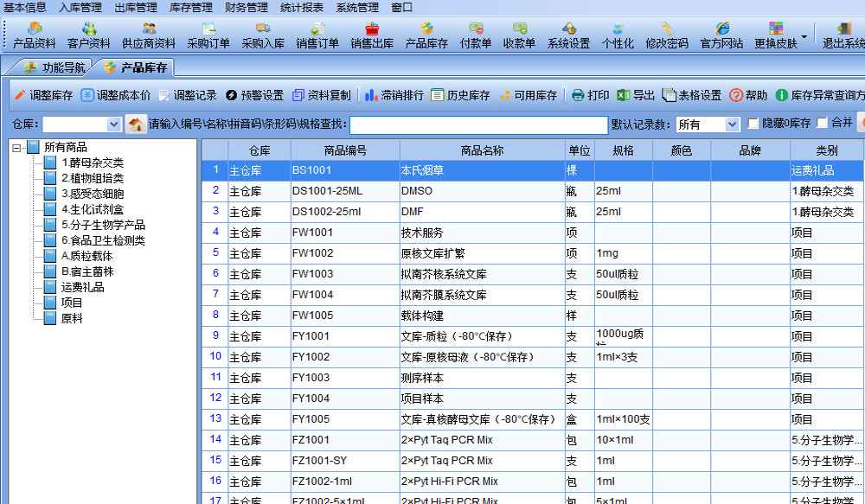This screenshot has width=865, height=504.
Task: Click the 付款单 toolbar icon
Action: (x=476, y=35)
